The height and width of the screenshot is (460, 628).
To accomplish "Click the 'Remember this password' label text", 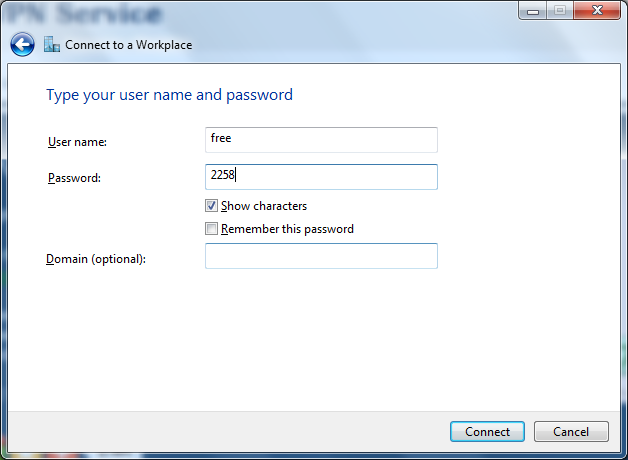I will pos(287,229).
